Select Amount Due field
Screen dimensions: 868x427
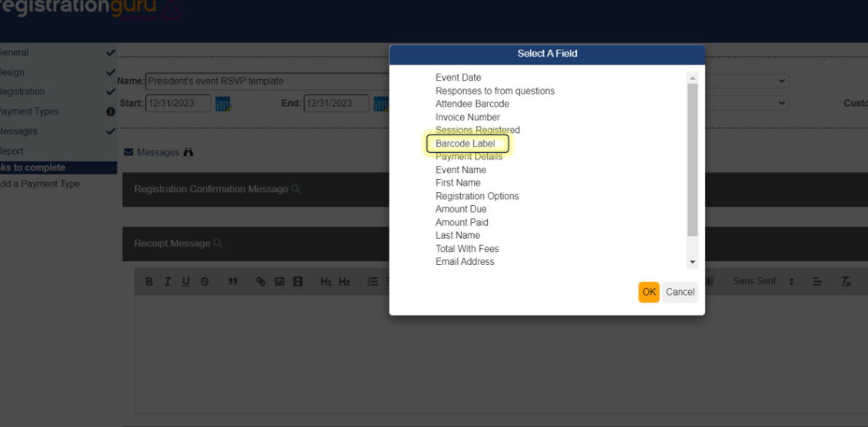[x=461, y=210]
